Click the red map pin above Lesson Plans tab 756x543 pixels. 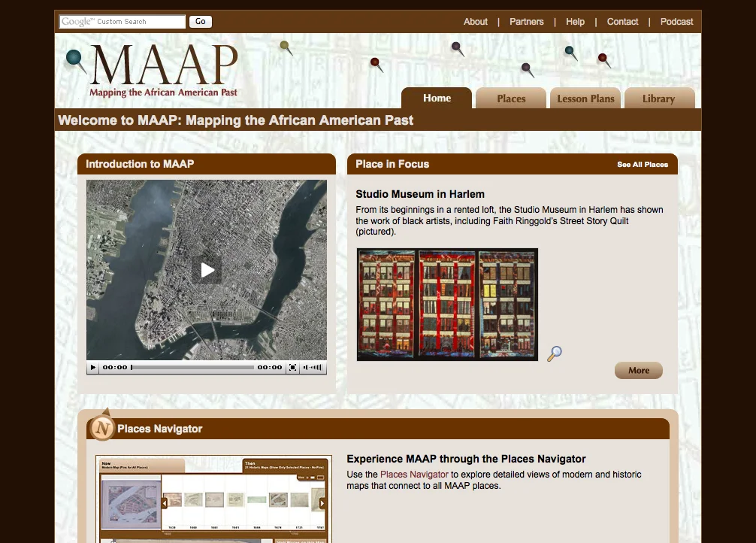(x=603, y=59)
